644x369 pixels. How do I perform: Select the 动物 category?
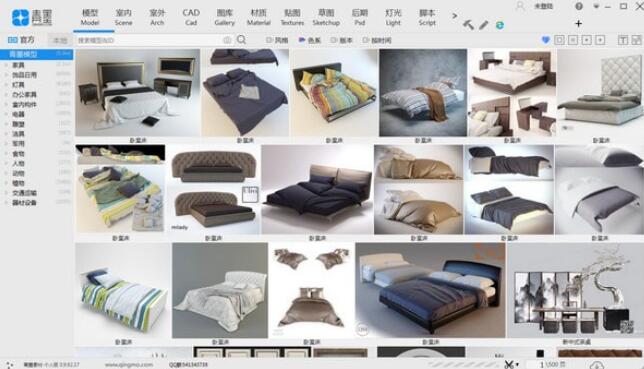click(18, 173)
